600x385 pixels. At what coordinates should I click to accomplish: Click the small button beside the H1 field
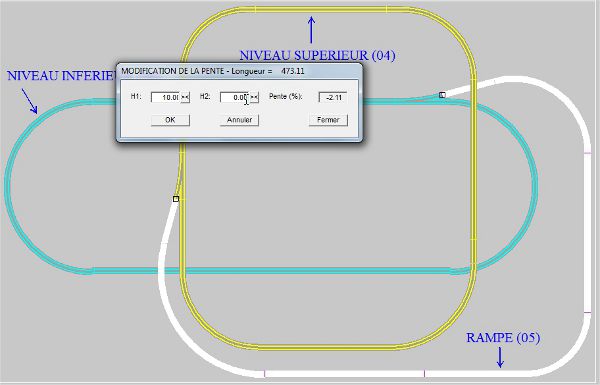(x=185, y=97)
